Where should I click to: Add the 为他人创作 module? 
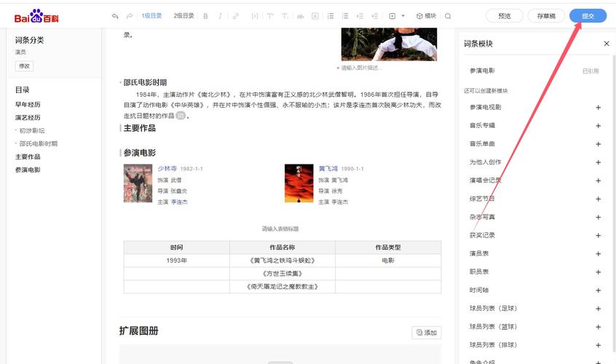click(598, 162)
